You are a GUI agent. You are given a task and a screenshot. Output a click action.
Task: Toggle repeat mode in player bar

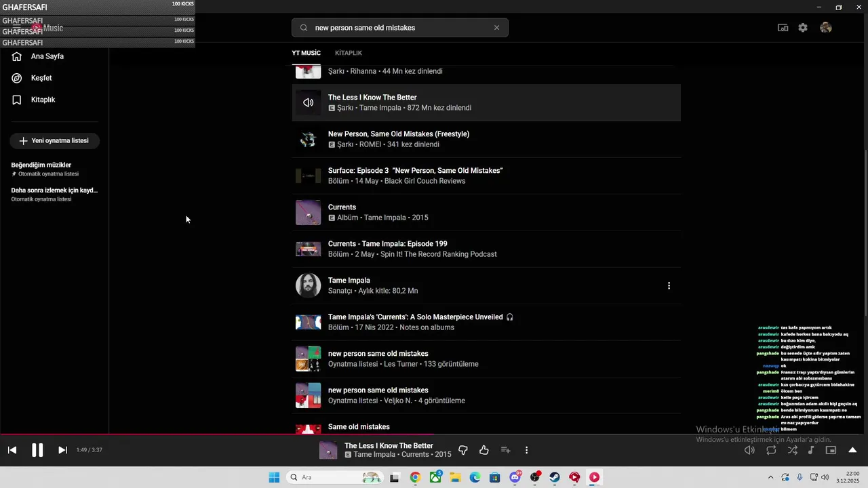[771, 450]
